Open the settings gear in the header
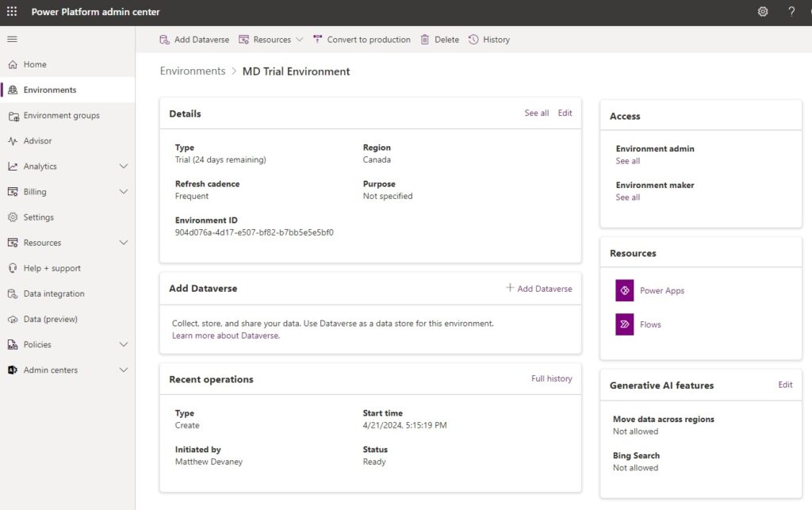This screenshot has width=812, height=510. (x=763, y=11)
